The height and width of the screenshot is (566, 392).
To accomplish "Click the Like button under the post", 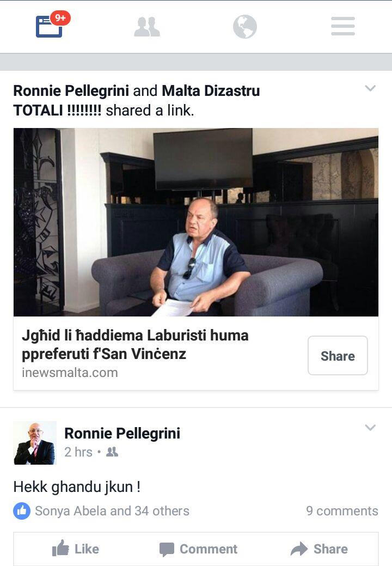I will pyautogui.click(x=76, y=549).
